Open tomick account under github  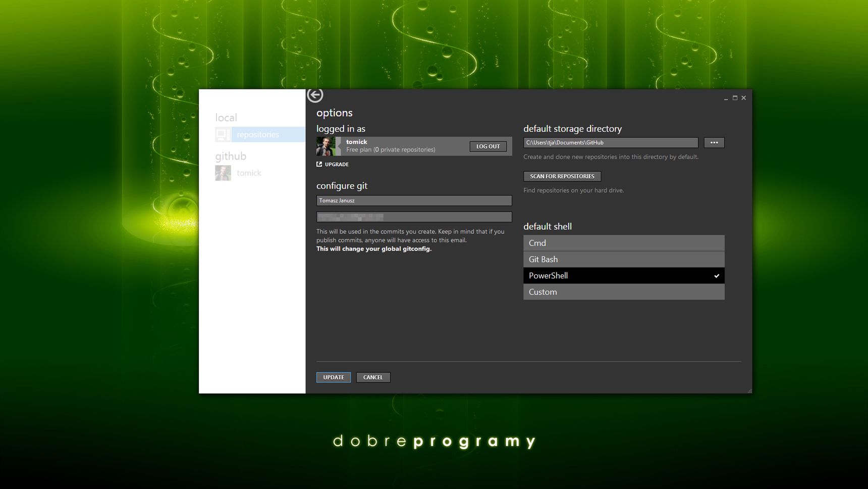249,173
